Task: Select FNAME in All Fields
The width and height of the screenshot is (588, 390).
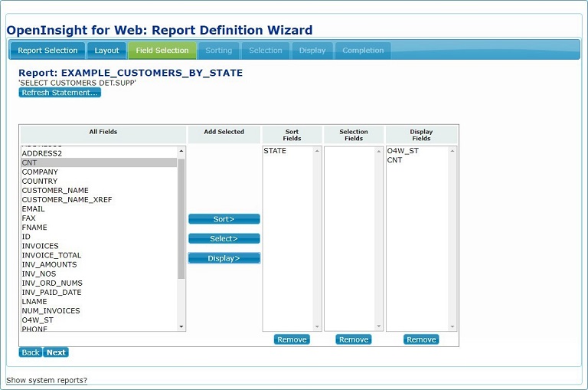Action: pos(99,228)
